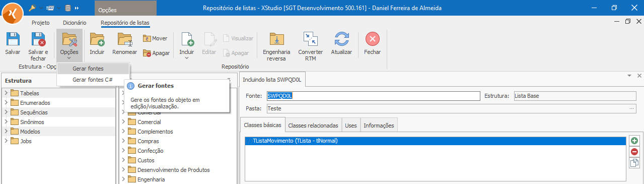Viewport: 644px width, 184px height.
Task: Click the Pasta browse ellipsis button
Action: tap(631, 108)
